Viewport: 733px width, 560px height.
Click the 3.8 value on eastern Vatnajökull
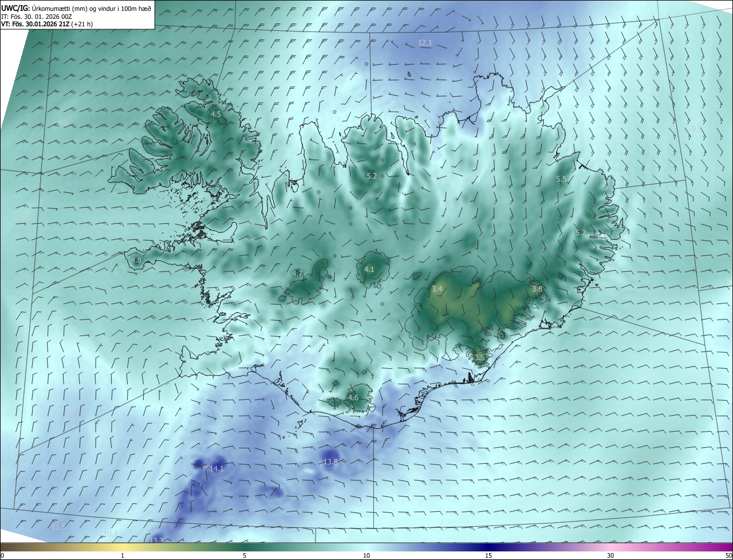click(537, 289)
